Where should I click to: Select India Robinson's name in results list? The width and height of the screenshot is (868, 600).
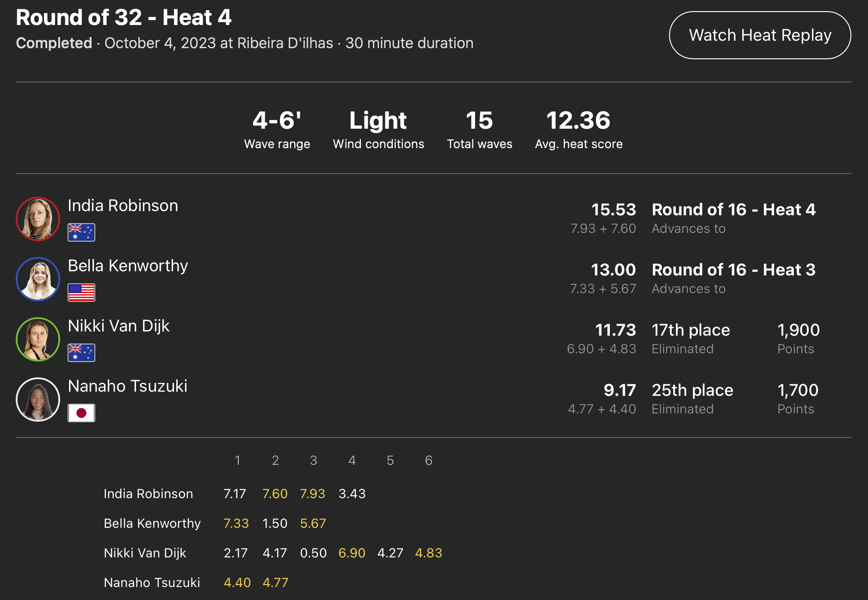click(x=123, y=206)
